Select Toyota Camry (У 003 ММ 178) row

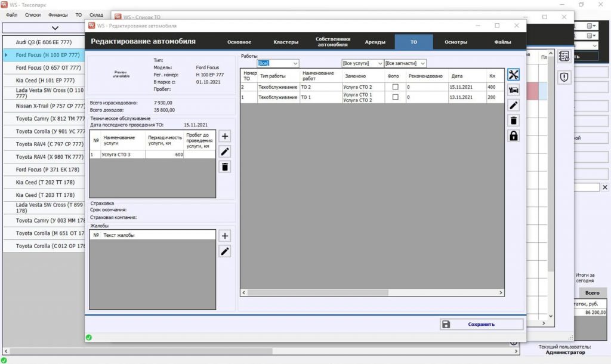(44, 221)
